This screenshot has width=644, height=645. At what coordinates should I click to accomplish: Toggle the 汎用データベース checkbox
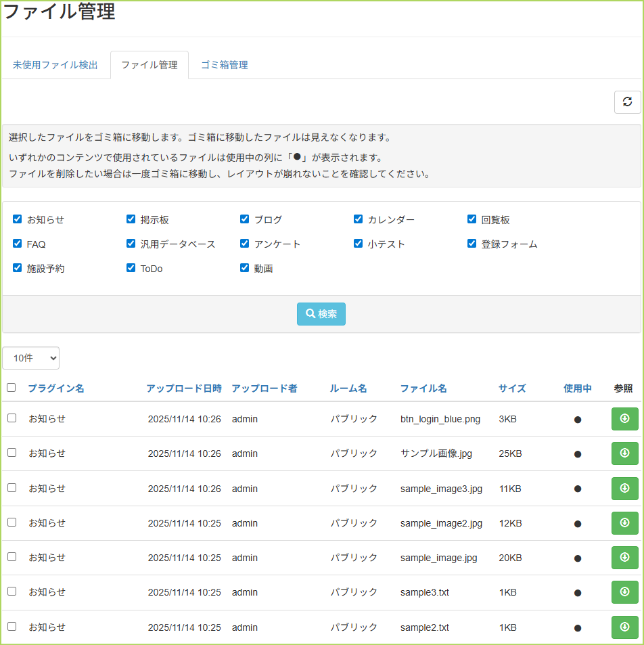[x=131, y=244]
